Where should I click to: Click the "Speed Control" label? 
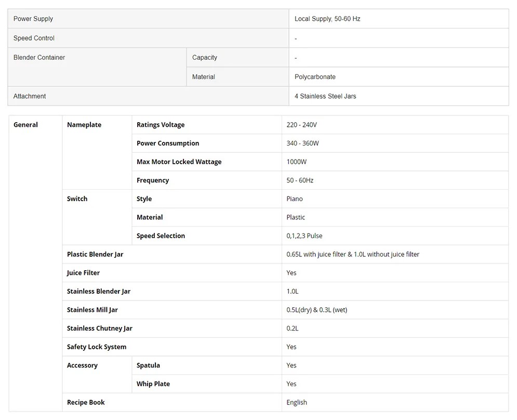pos(34,38)
